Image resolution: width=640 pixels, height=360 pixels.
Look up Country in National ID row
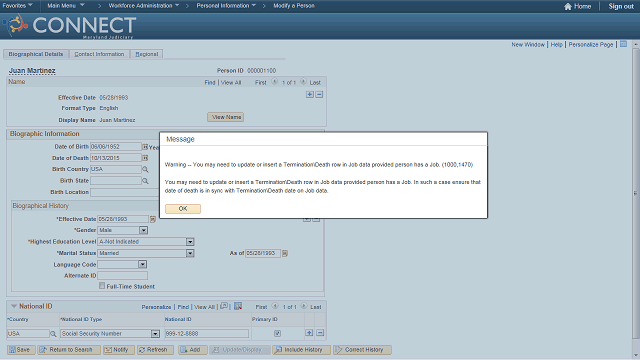pos(53,334)
